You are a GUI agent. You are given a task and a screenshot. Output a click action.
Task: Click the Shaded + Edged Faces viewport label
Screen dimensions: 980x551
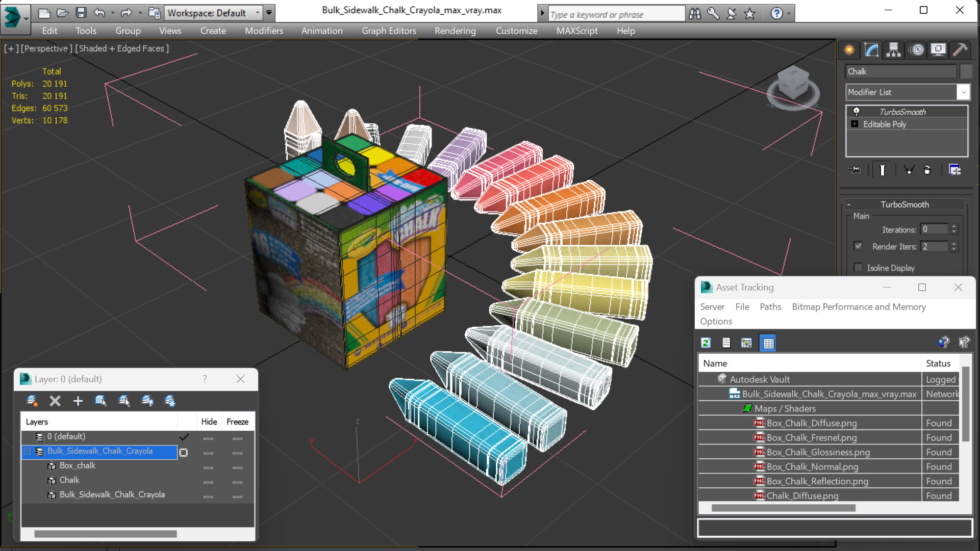[x=122, y=48]
